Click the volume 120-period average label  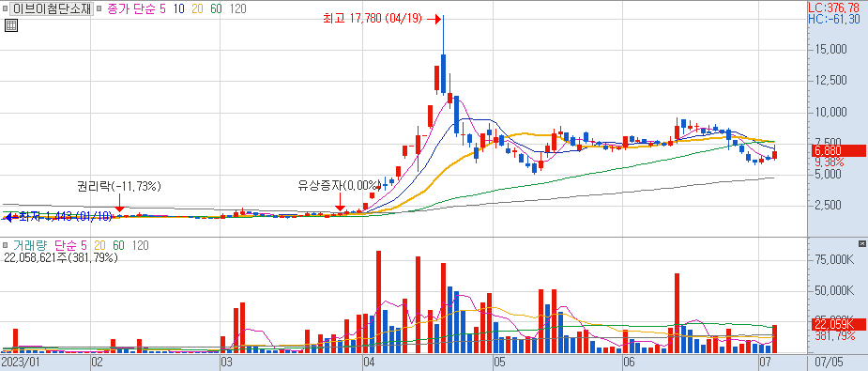[x=141, y=245]
